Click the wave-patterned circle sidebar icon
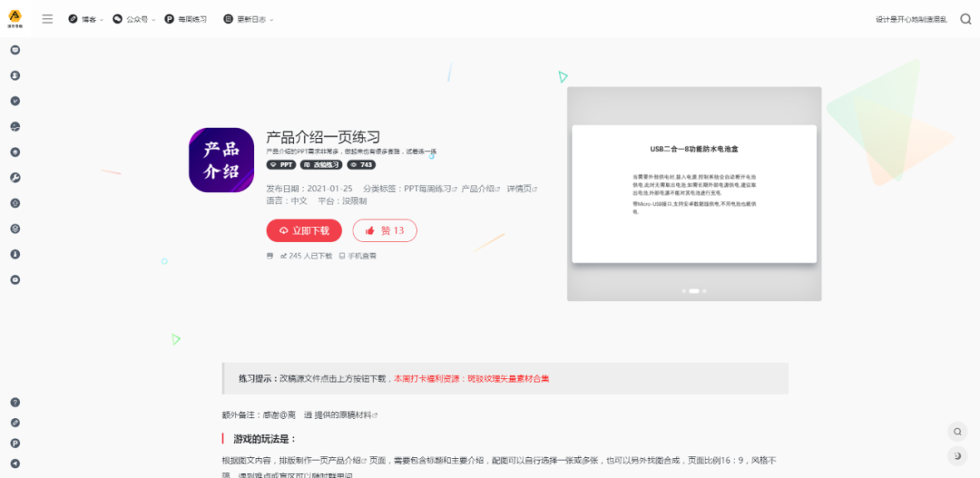980x478 pixels. pyautogui.click(x=15, y=127)
